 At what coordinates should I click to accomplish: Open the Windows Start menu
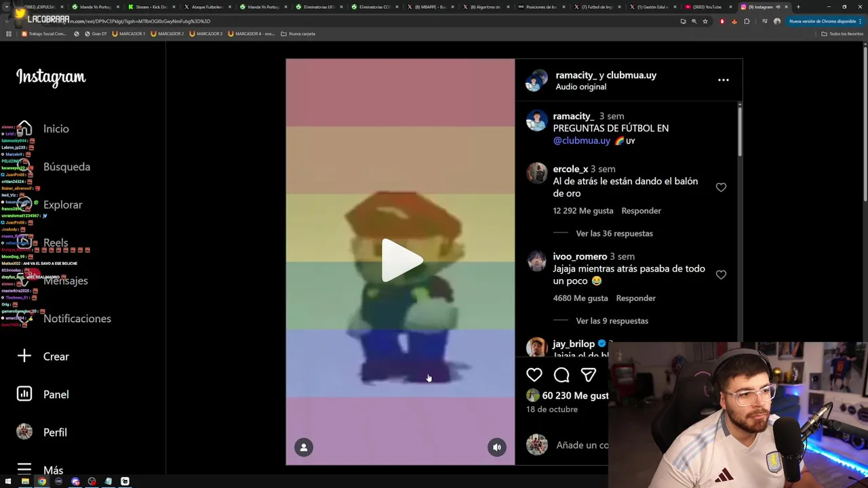tap(8, 481)
